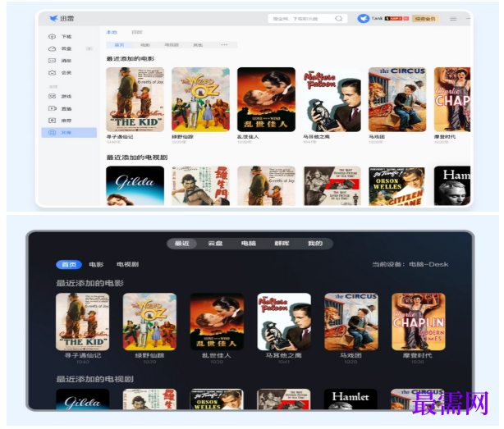Screen dimensions: 504x429
Task: Open the three-dots more categories menu
Action: click(x=224, y=44)
